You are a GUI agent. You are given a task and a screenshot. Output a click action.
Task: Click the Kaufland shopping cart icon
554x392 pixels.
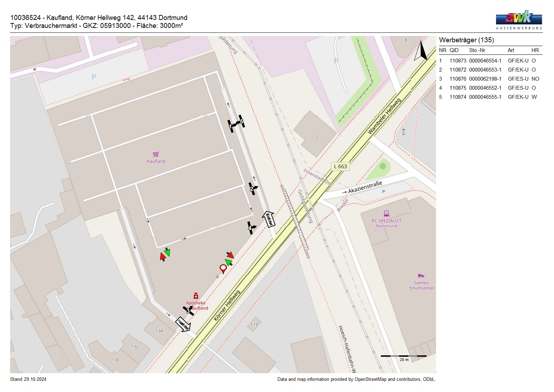click(156, 154)
